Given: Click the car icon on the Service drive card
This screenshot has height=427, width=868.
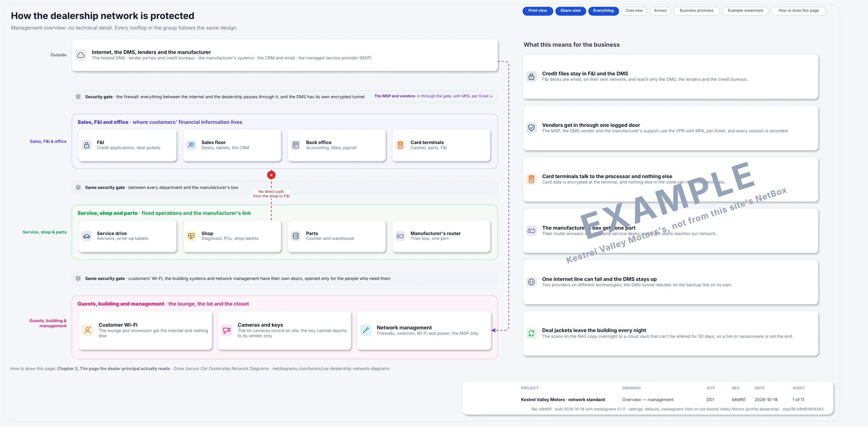Looking at the screenshot, I should pos(87,236).
